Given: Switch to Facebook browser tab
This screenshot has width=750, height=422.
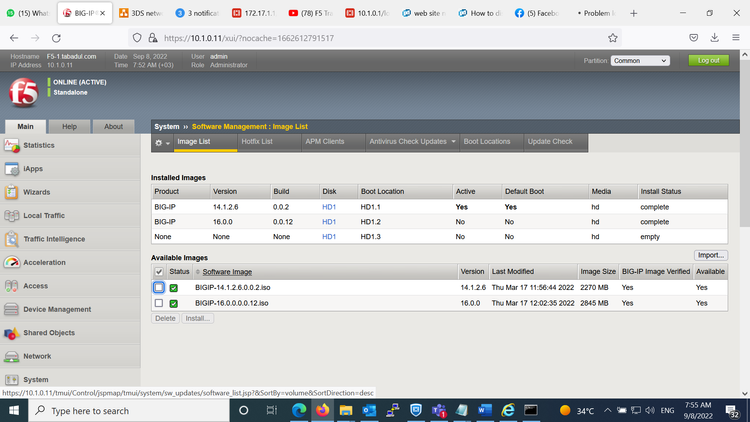Looking at the screenshot, I should (538, 13).
